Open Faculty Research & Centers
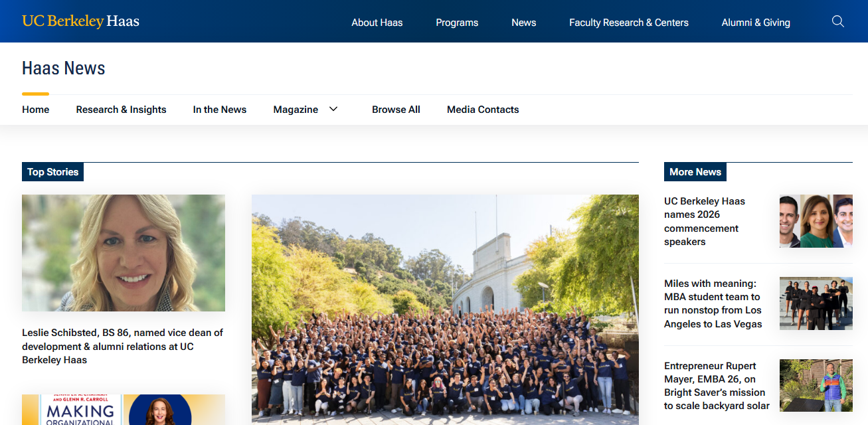Screen dimensions: 868x425 [x=628, y=22]
